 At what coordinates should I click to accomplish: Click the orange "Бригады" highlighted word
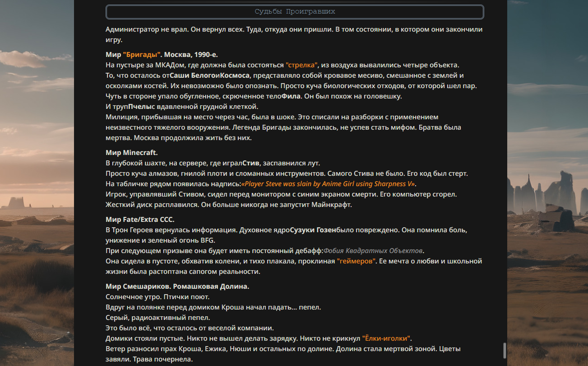click(x=142, y=55)
